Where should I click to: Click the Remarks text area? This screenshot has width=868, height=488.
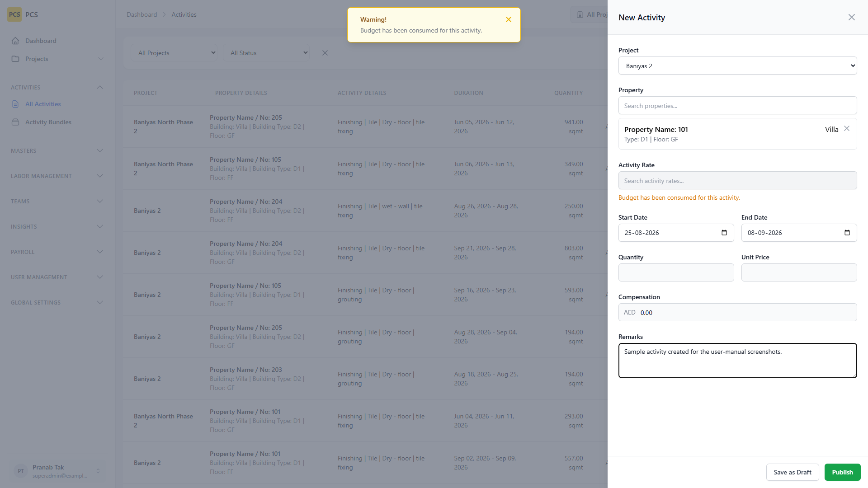[x=737, y=361]
